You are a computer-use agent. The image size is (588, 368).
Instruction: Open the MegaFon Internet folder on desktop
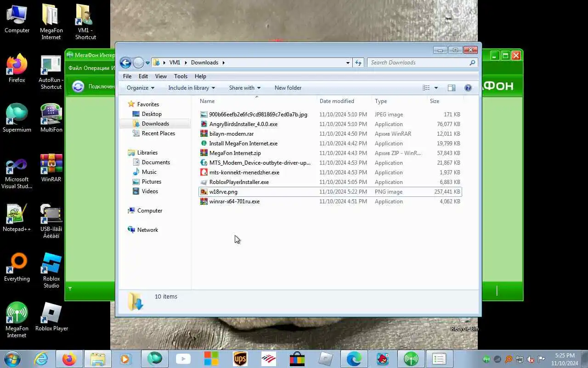pos(51,22)
